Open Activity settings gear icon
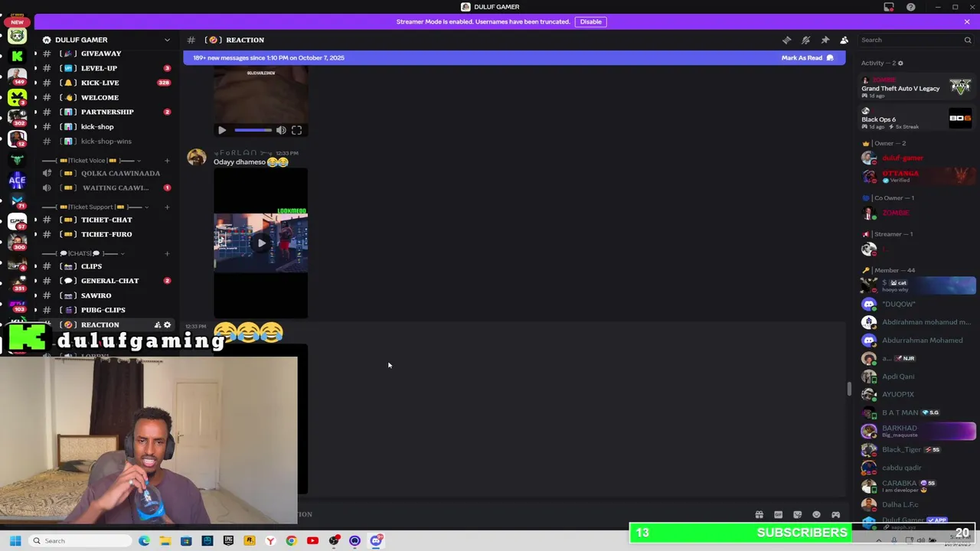This screenshot has width=980, height=551. [900, 63]
